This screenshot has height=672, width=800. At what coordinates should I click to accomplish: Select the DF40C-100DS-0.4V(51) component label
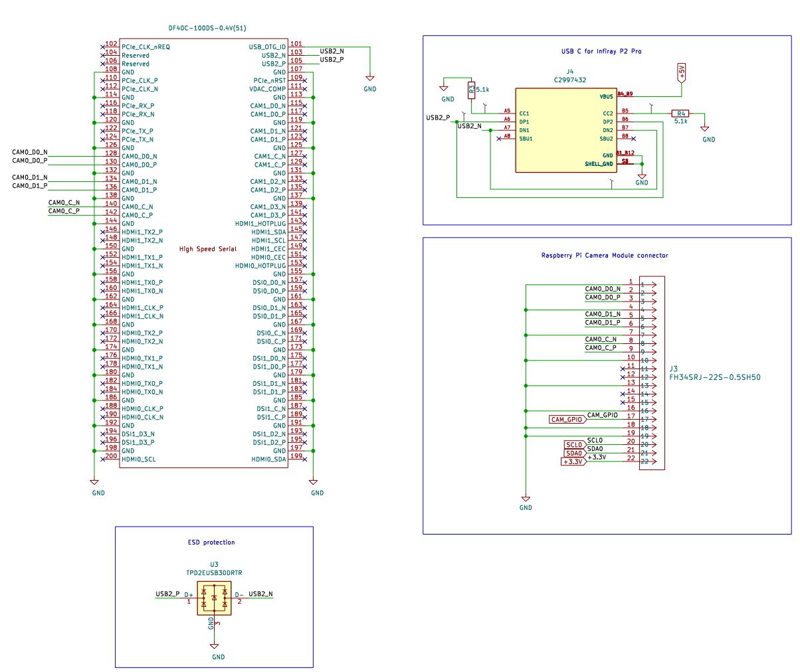[x=207, y=29]
